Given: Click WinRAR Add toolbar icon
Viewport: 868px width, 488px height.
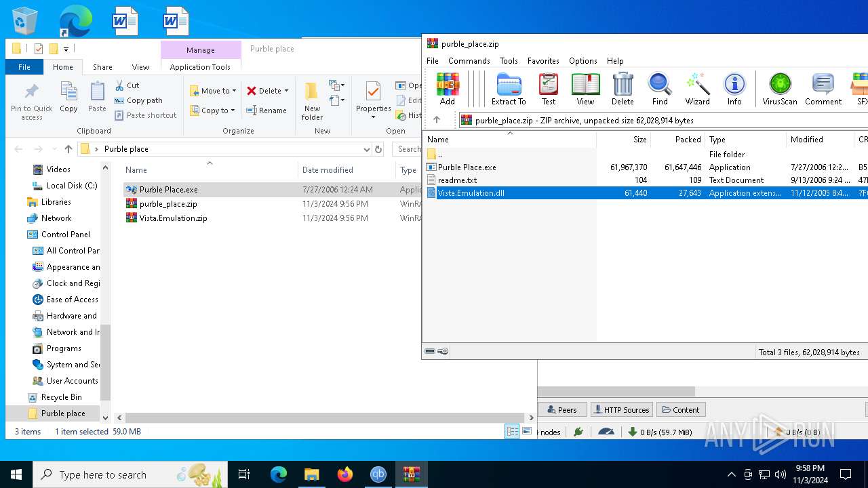Looking at the screenshot, I should (448, 89).
